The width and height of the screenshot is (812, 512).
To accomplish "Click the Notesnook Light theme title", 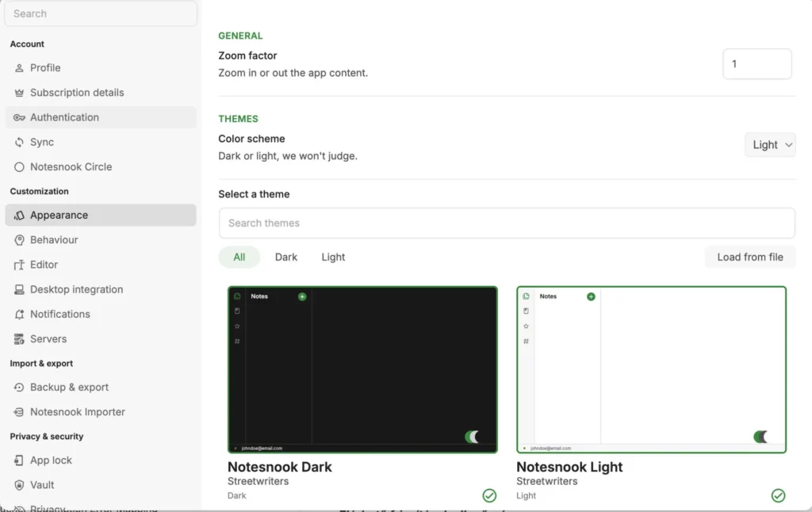I will click(x=569, y=467).
